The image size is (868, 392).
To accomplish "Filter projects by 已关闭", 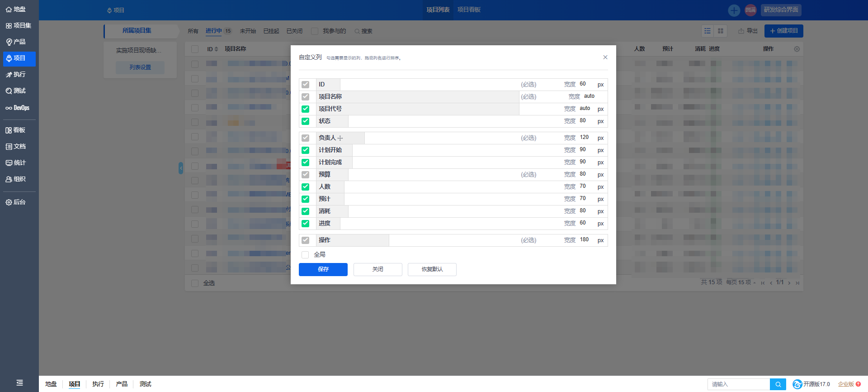I will [x=294, y=31].
